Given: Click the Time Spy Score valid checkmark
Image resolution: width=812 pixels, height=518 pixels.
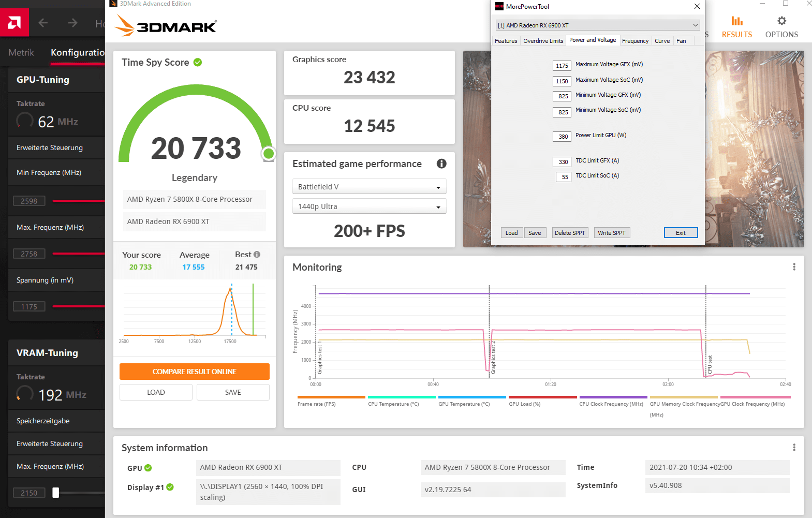Looking at the screenshot, I should pos(198,62).
